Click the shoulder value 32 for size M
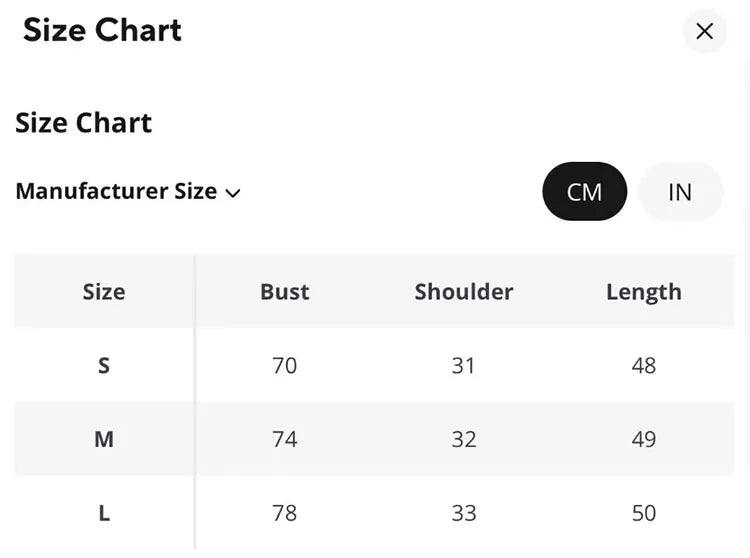The image size is (750, 558). (x=464, y=439)
